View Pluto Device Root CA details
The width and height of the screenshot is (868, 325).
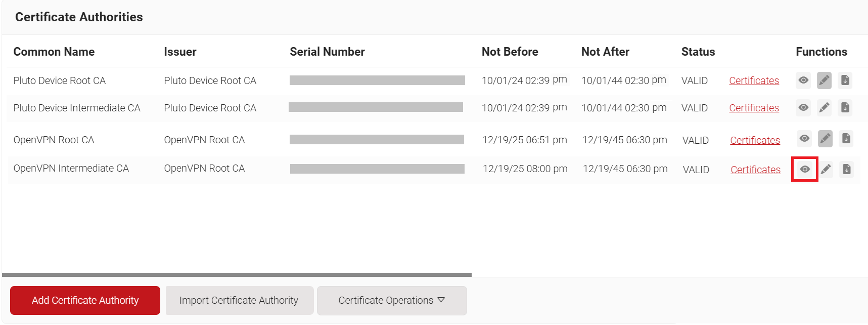point(803,80)
